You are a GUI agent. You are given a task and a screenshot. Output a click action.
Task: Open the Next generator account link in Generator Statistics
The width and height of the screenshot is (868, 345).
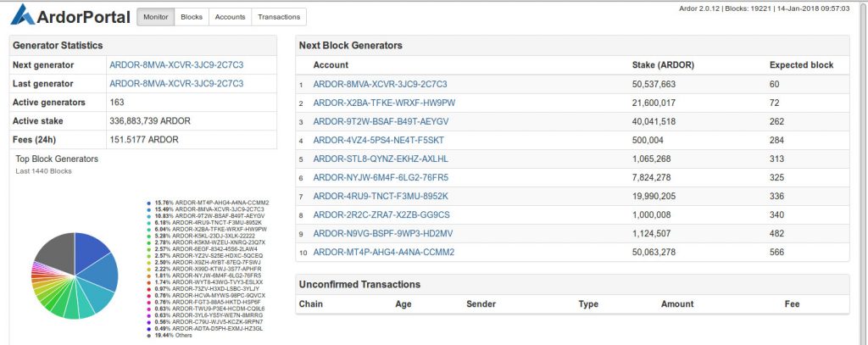(x=176, y=64)
